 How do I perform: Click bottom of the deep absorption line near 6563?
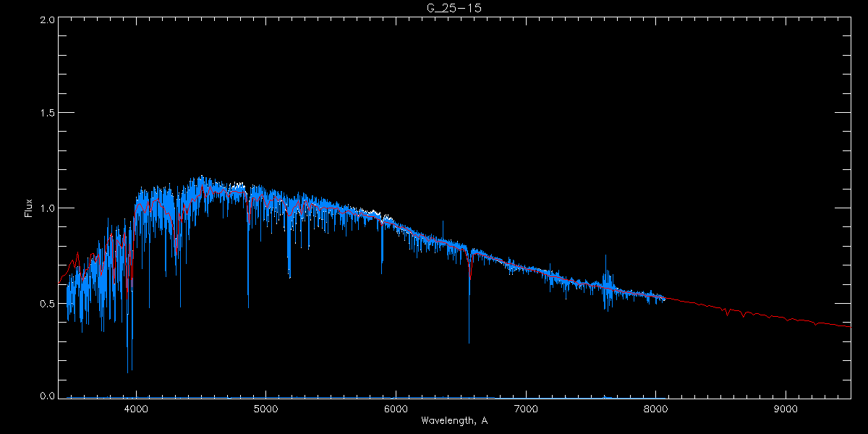click(469, 342)
